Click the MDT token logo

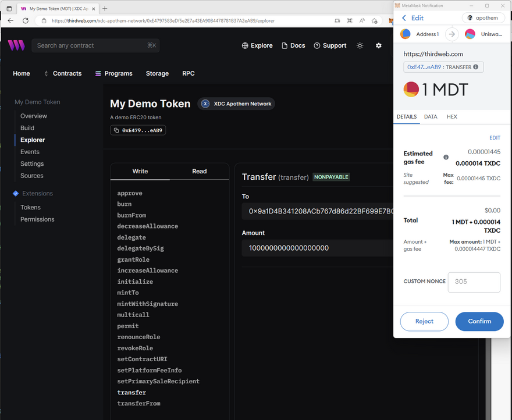pos(411,89)
